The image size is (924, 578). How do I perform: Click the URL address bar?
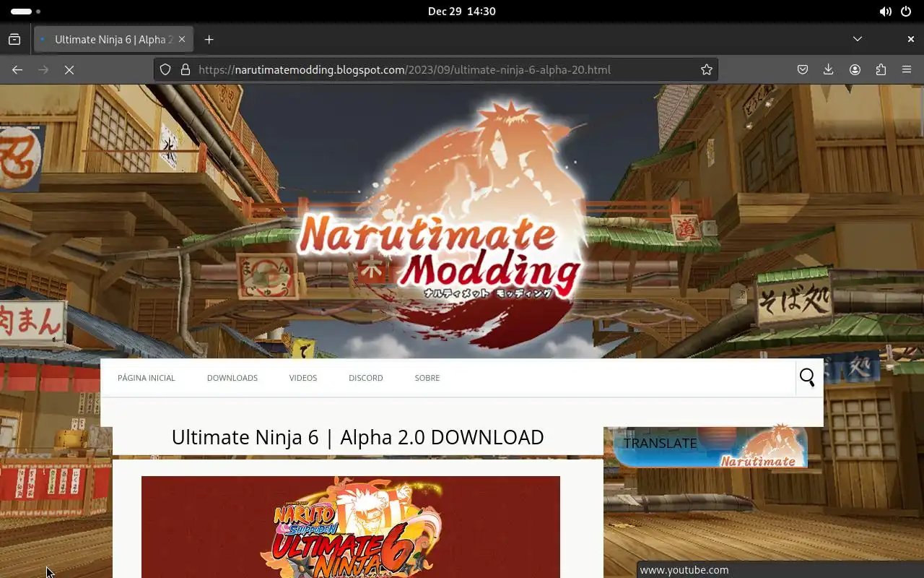tap(437, 69)
